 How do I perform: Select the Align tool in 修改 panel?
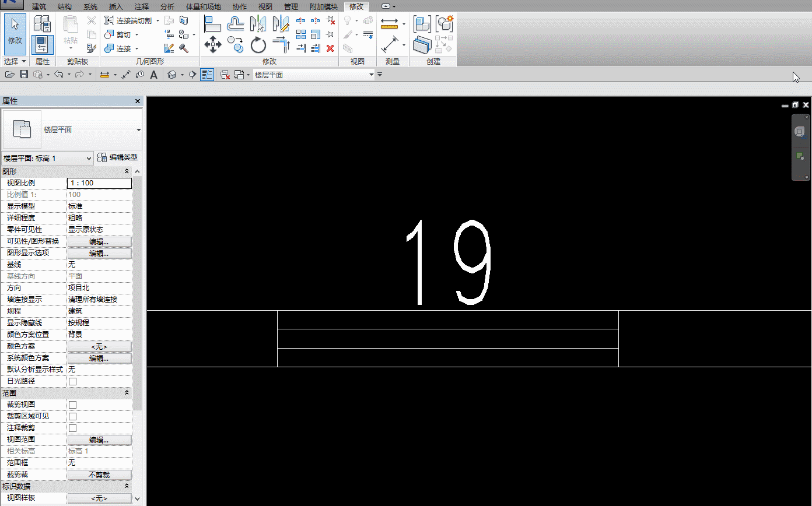click(x=212, y=23)
